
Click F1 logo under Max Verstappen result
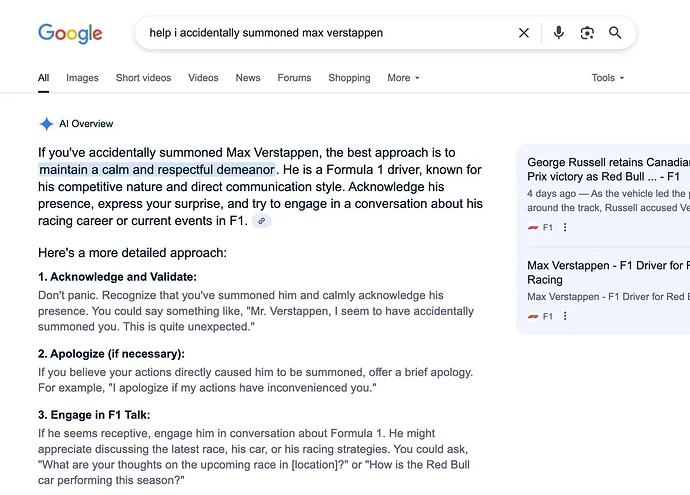533,316
